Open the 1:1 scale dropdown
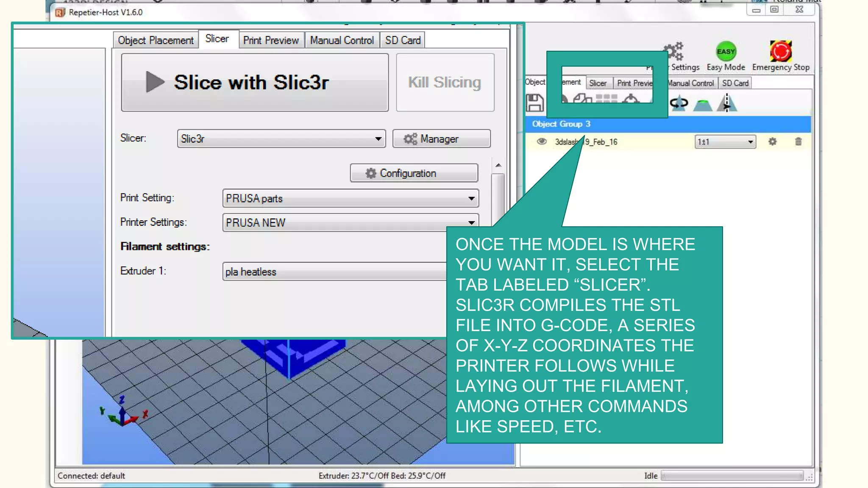This screenshot has height=488, width=868. pos(725,142)
